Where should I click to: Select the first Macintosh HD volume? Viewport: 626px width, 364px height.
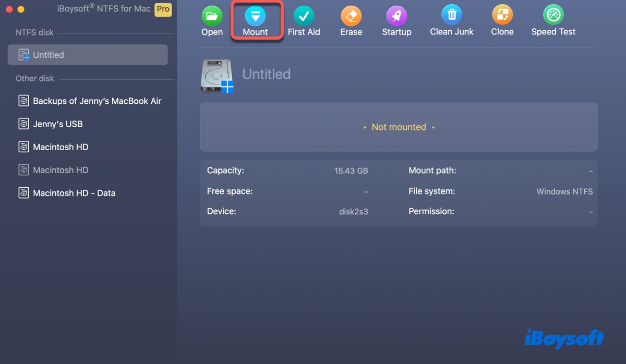point(61,147)
